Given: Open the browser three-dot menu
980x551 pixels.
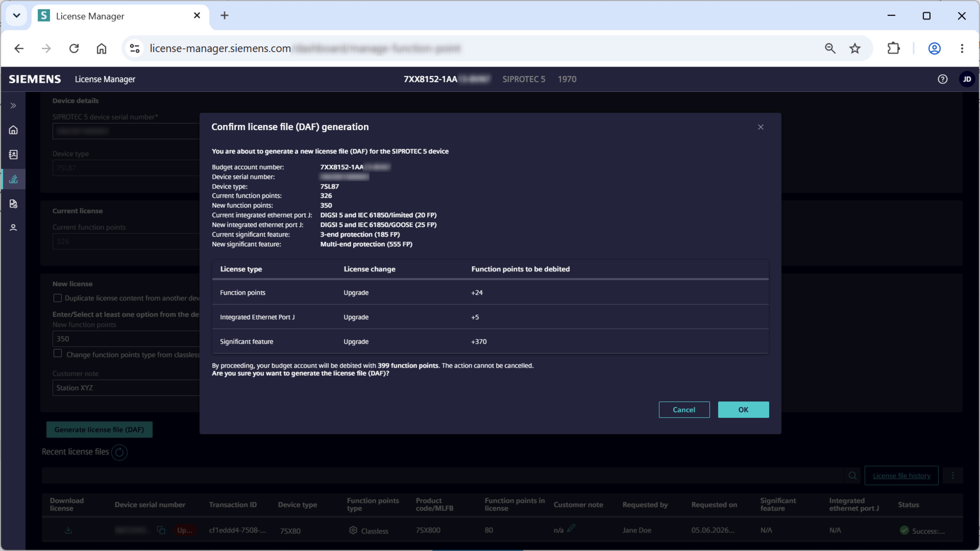Looking at the screenshot, I should coord(961,48).
